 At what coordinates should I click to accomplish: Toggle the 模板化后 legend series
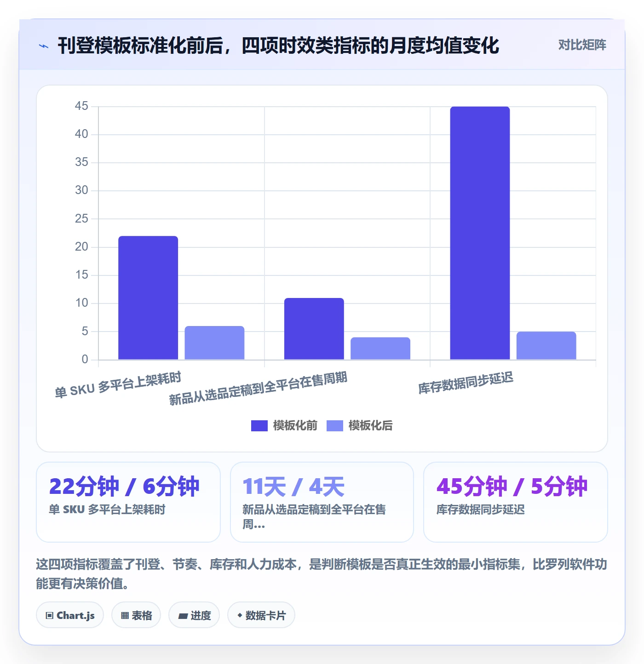360,426
